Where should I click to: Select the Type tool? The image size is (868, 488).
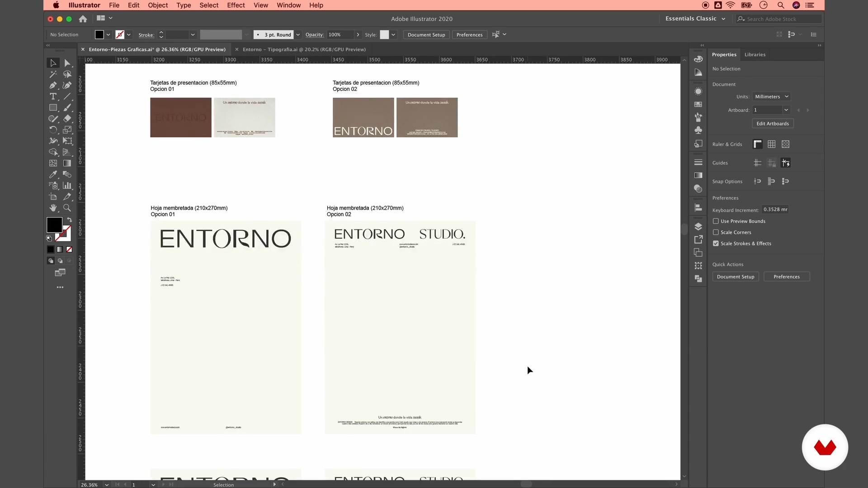(53, 96)
